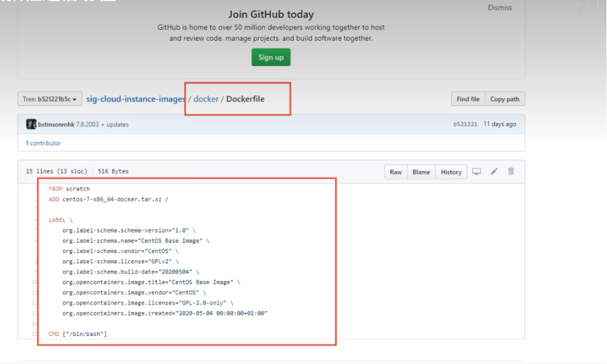View the Raw file contents
The height and width of the screenshot is (364, 607).
[396, 172]
